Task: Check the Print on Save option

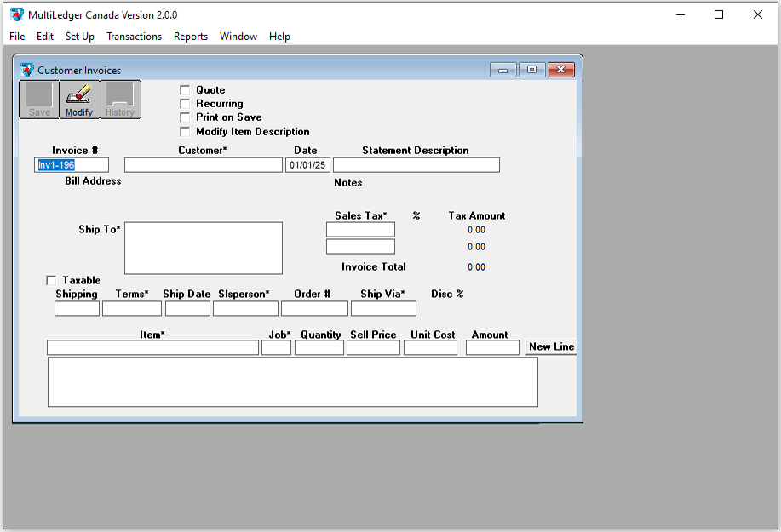Action: pos(185,117)
